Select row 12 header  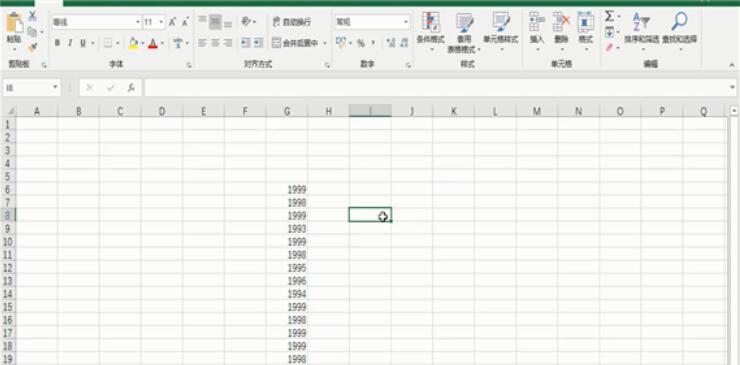coord(8,268)
